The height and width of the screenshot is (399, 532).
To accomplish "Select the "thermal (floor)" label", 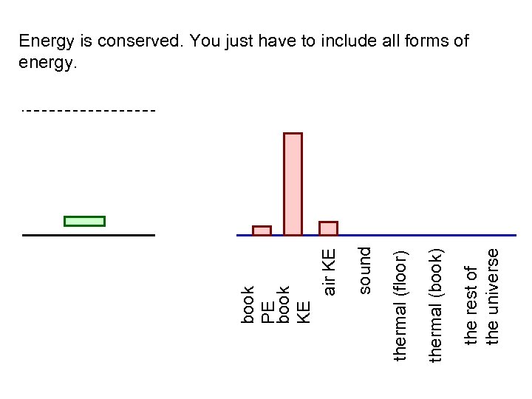I will [x=401, y=306].
